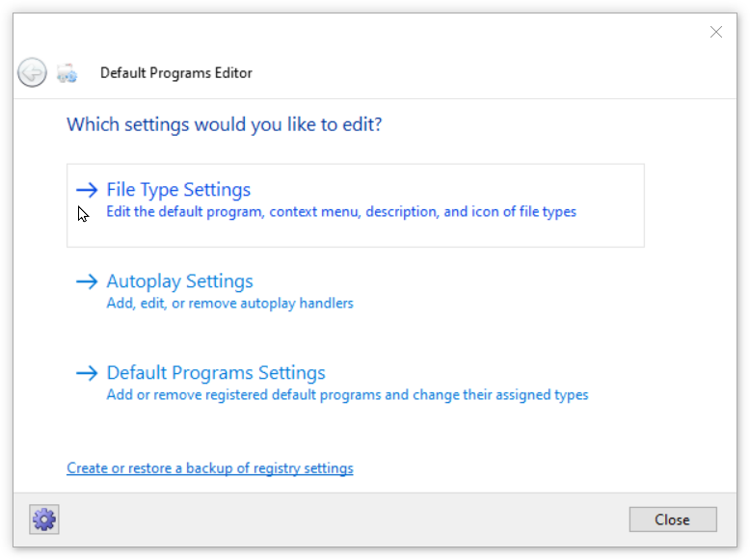Click the arrow icon beside Autoplay Settings
Image resolution: width=750 pixels, height=560 pixels.
coord(87,281)
